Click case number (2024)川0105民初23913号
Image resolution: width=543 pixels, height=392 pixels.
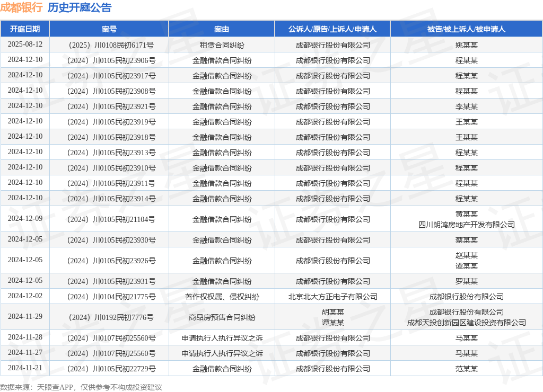111,153
